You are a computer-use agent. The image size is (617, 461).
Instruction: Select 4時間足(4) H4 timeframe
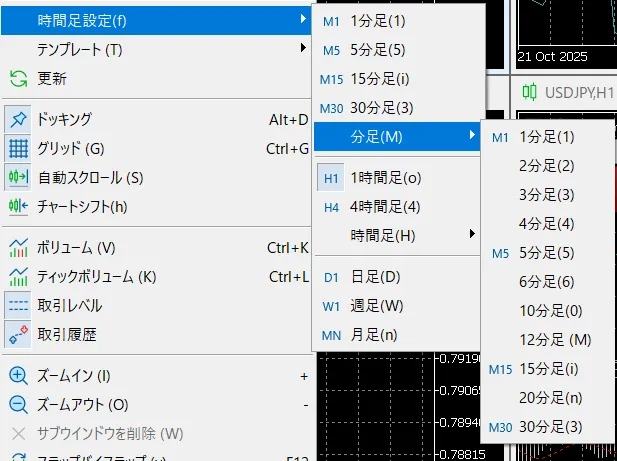click(385, 207)
